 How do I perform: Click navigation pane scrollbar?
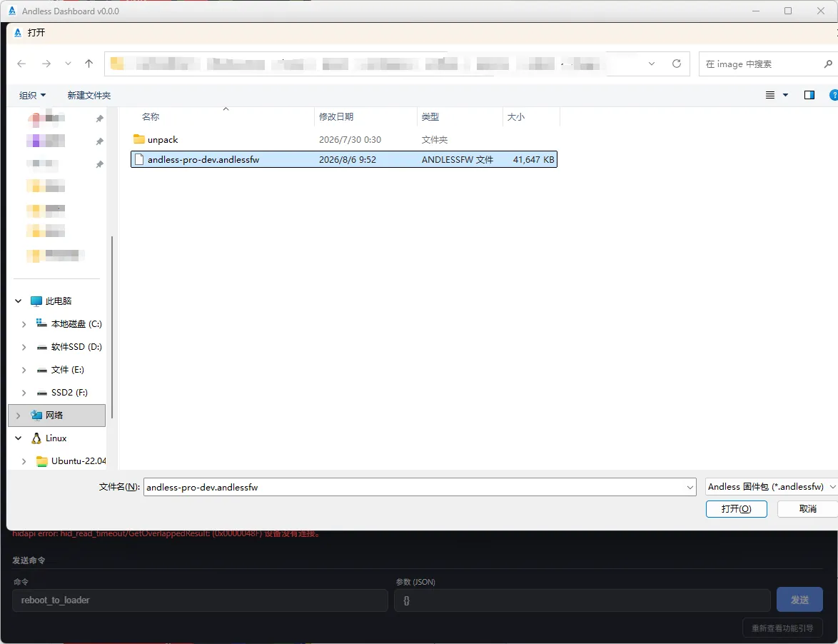click(x=111, y=327)
